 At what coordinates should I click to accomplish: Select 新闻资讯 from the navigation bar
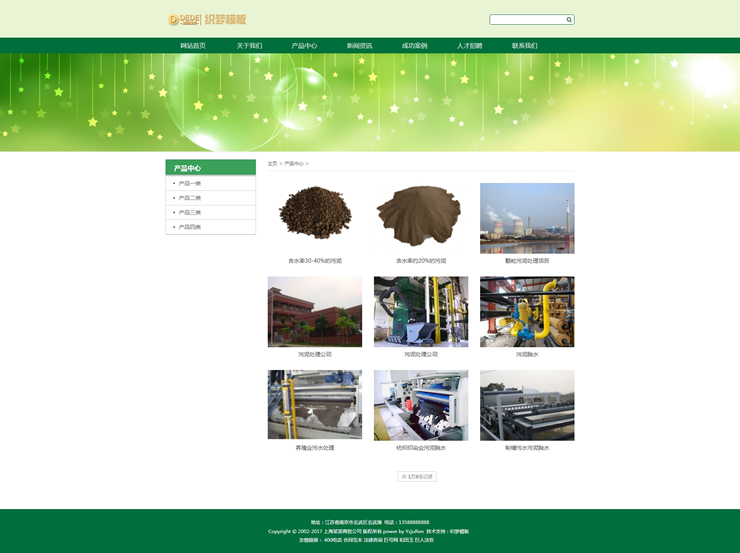(x=359, y=46)
